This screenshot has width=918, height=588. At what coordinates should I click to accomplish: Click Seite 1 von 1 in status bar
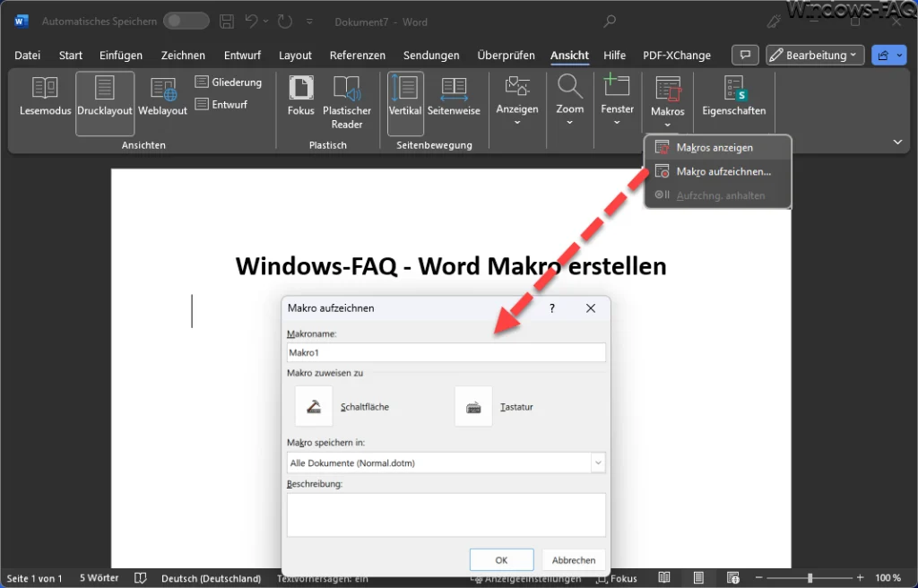(x=34, y=578)
